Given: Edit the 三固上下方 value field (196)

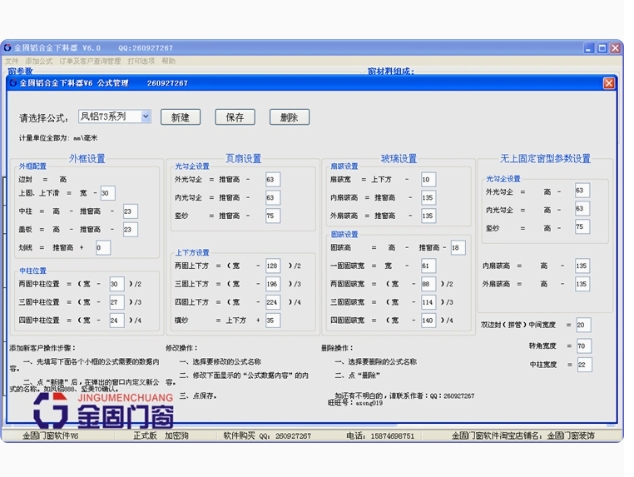Looking at the screenshot, I should coord(273,284).
